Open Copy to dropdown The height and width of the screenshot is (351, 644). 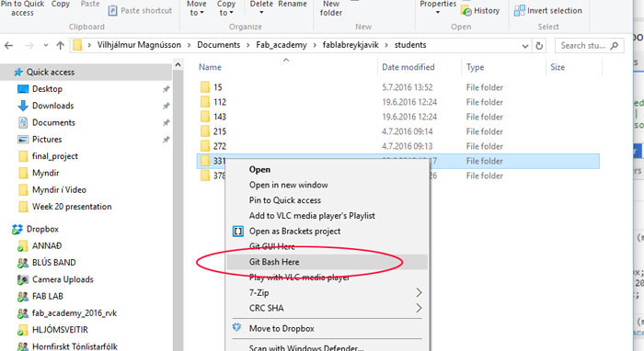[226, 8]
